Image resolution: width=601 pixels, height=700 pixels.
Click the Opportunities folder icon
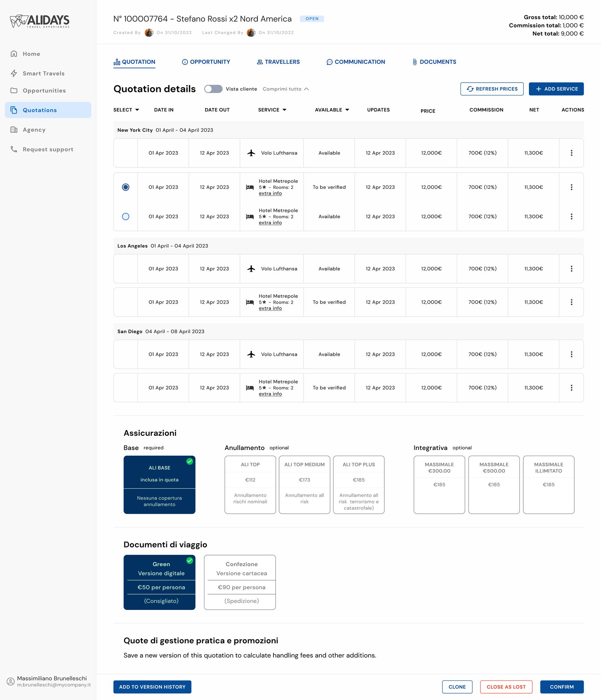14,90
